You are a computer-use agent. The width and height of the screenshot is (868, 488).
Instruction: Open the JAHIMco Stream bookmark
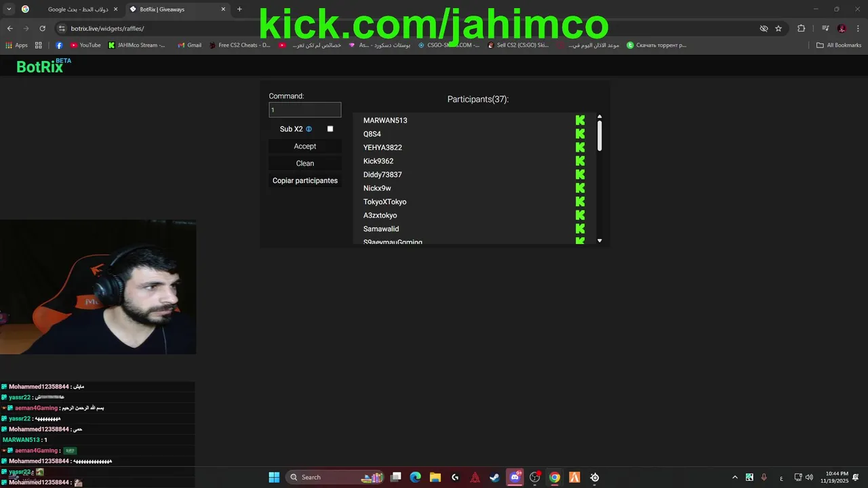pos(137,45)
